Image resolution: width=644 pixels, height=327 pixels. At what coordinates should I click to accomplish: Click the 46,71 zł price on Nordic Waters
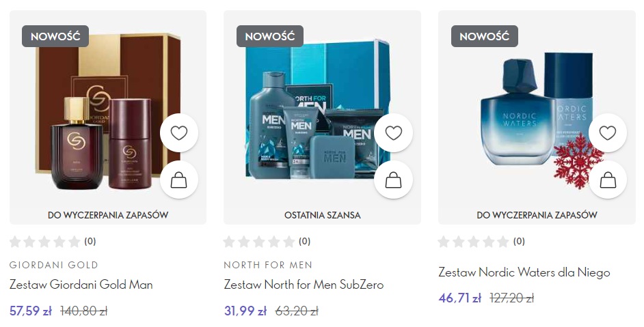pos(459,298)
